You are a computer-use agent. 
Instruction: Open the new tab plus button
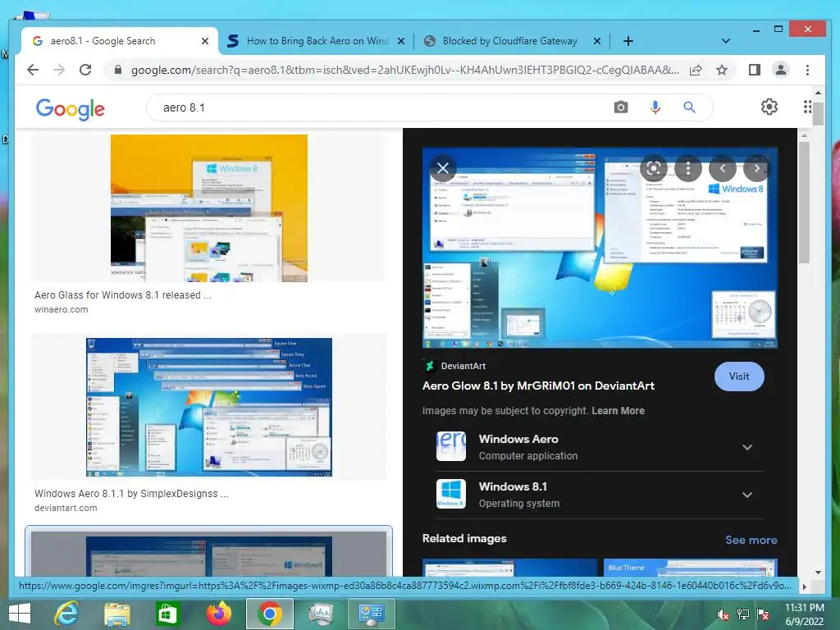pos(628,41)
